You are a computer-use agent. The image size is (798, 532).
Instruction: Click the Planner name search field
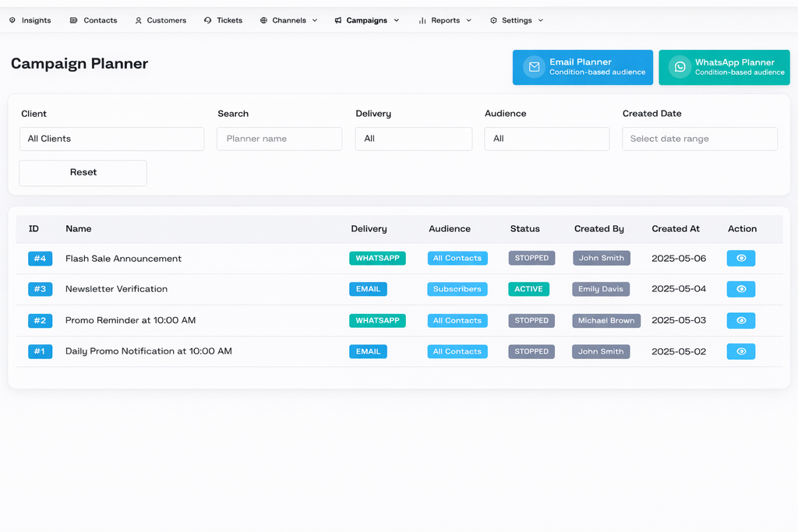click(279, 139)
